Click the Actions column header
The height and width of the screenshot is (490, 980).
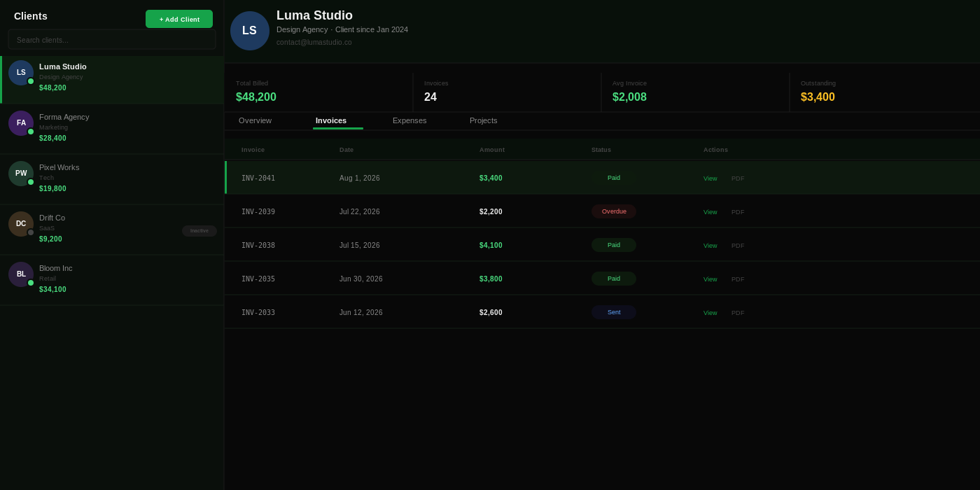[x=715, y=150]
